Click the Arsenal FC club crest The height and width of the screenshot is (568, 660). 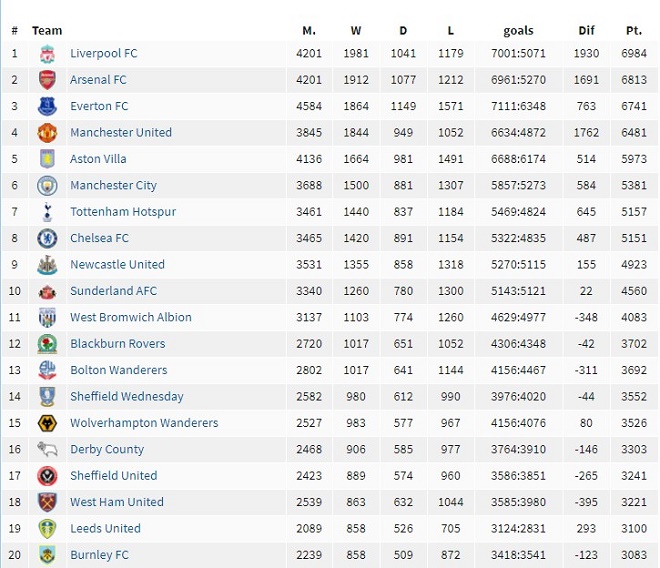click(x=47, y=80)
